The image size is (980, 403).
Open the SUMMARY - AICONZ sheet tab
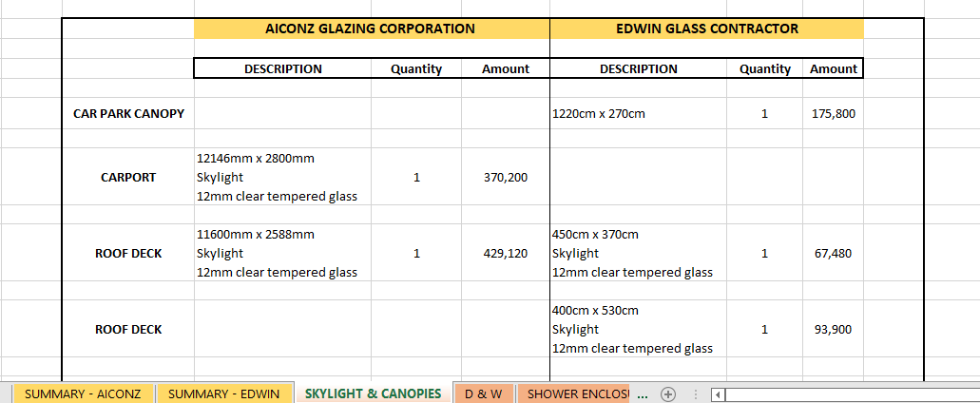83,393
